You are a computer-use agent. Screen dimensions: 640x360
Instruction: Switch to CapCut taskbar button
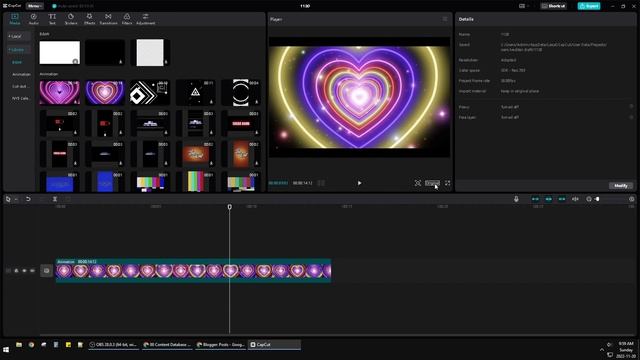[x=274, y=345]
